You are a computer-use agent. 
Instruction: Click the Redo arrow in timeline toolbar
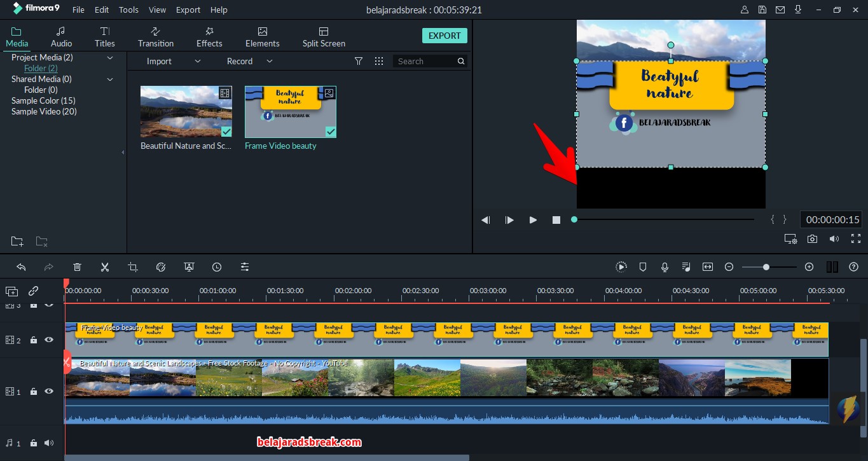tap(49, 267)
